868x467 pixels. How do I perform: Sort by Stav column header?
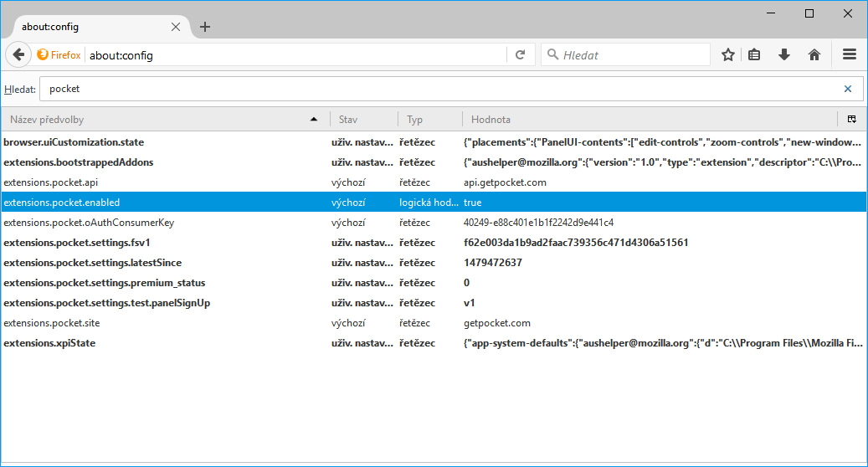point(364,119)
